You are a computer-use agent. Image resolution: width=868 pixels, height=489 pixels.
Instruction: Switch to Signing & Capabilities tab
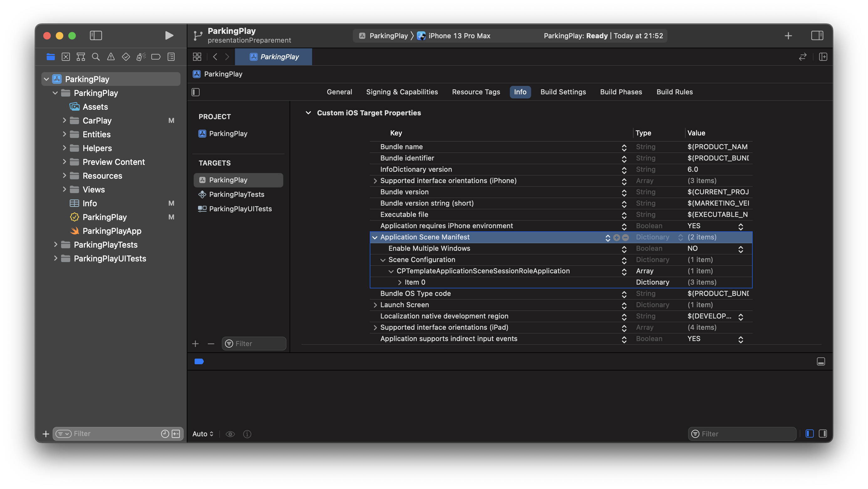[x=402, y=92]
